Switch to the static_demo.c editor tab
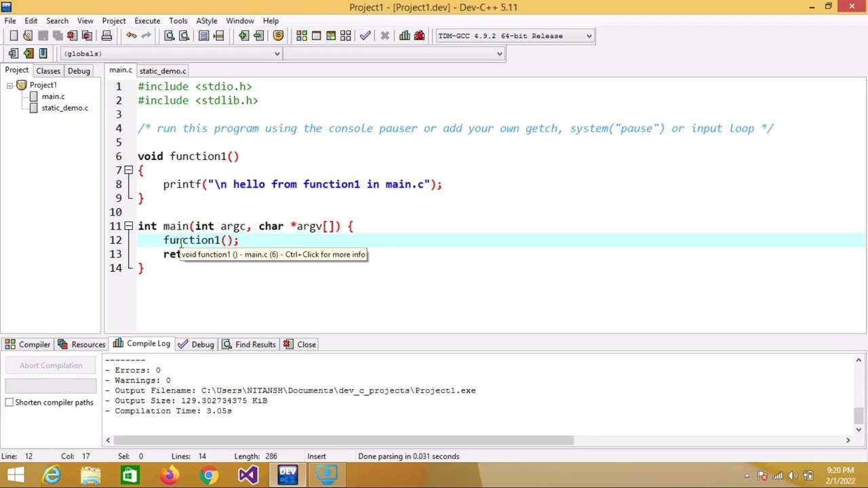The image size is (868, 488). click(x=163, y=71)
